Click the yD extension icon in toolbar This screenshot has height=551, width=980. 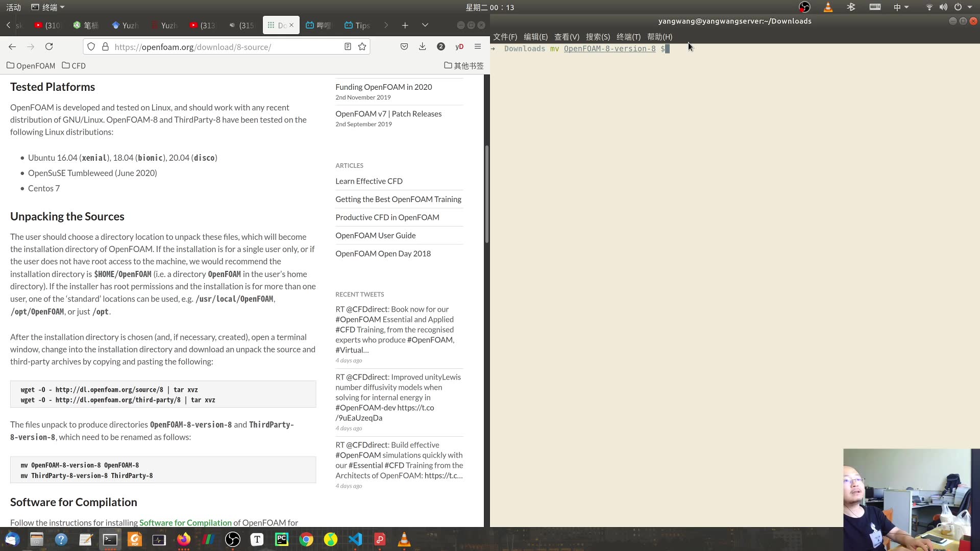pyautogui.click(x=459, y=46)
